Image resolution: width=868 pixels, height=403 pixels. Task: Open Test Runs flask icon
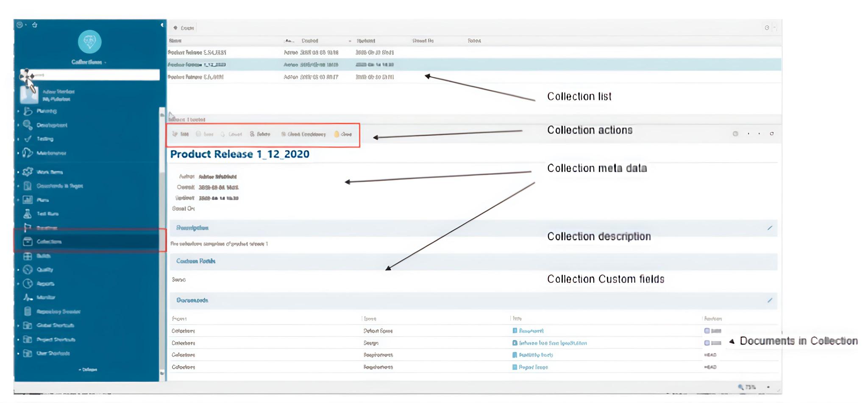tap(28, 213)
